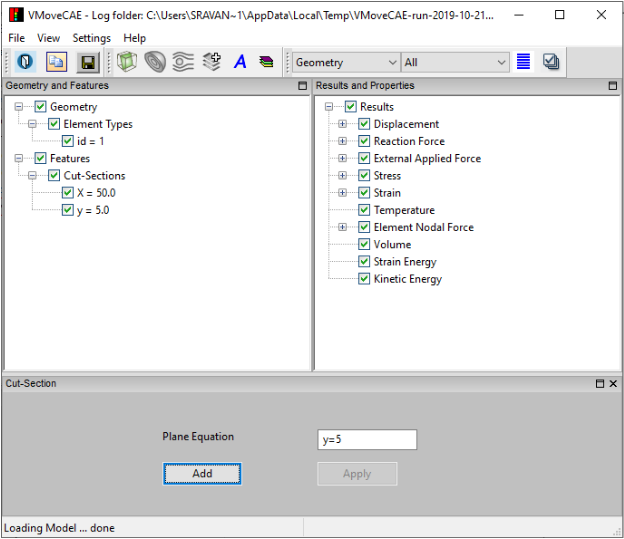This screenshot has height=539, width=624.
Task: Toggle the Results checkbox
Action: (x=351, y=107)
